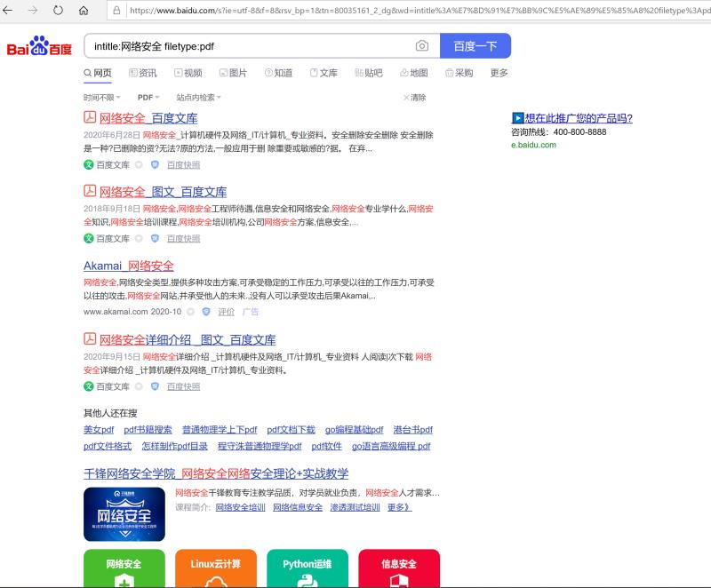Open the 更多 search categories menu

click(x=499, y=73)
